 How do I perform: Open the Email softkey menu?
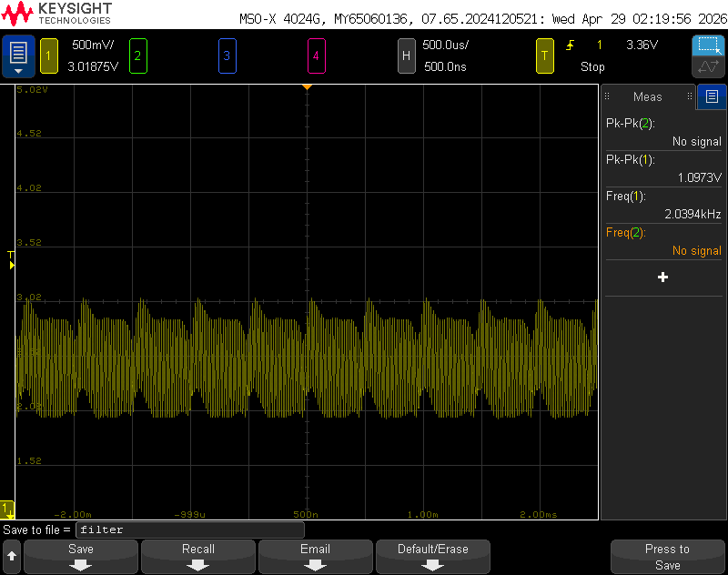pyautogui.click(x=316, y=557)
